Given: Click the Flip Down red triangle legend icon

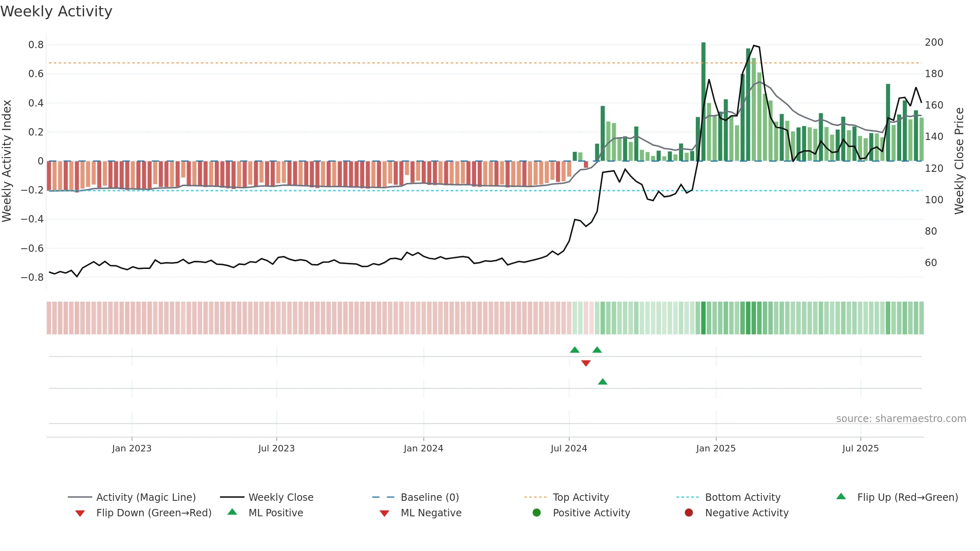Looking at the screenshot, I should click(80, 513).
